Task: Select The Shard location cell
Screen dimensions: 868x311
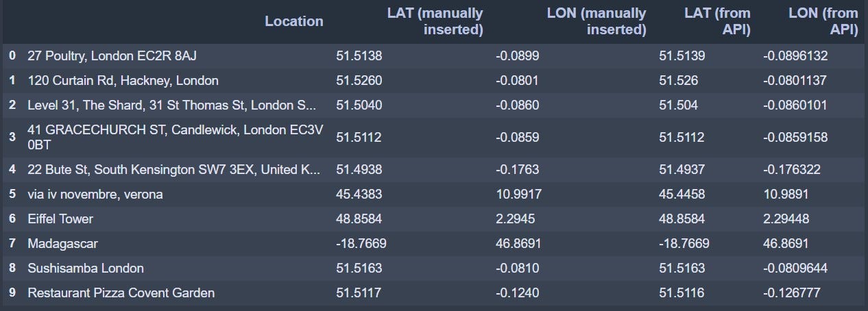Action: point(172,105)
